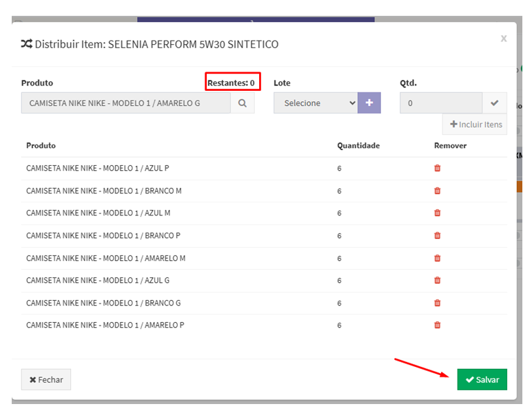Delete the AZUL P row with trash icon
This screenshot has height=413, width=532.
pos(437,168)
